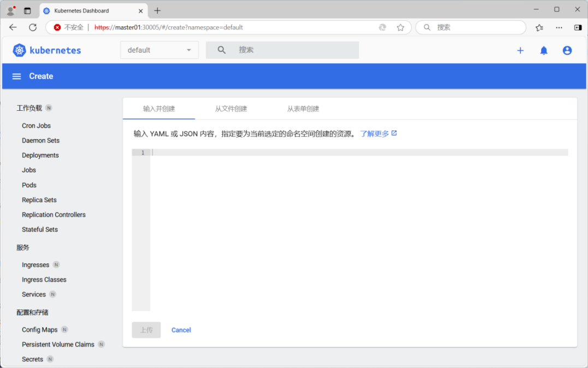588x368 pixels.
Task: Open Daemon Sets in sidebar
Action: click(40, 140)
